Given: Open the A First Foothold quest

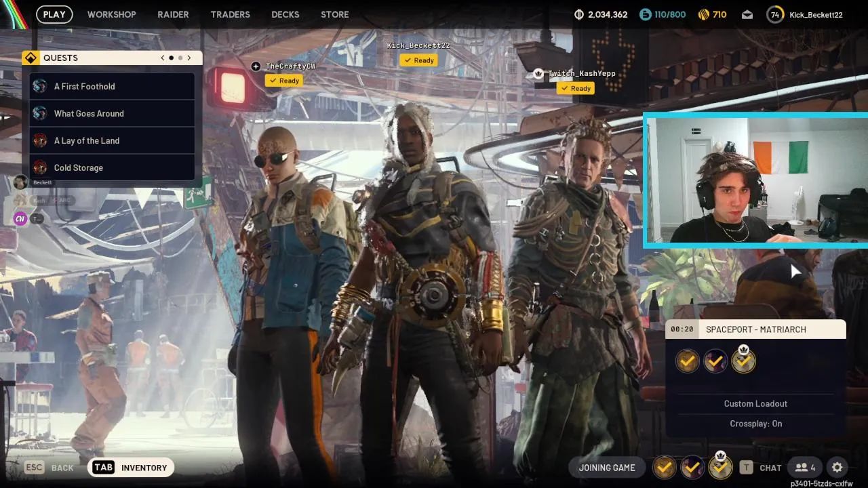Looking at the screenshot, I should pyautogui.click(x=112, y=86).
